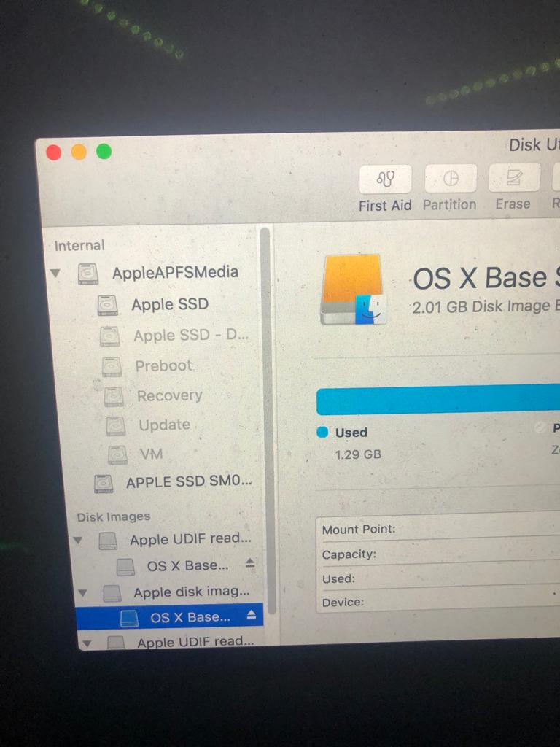The height and width of the screenshot is (747, 560).
Task: Select AppleAPFSMedia in the sidebar
Action: [175, 273]
